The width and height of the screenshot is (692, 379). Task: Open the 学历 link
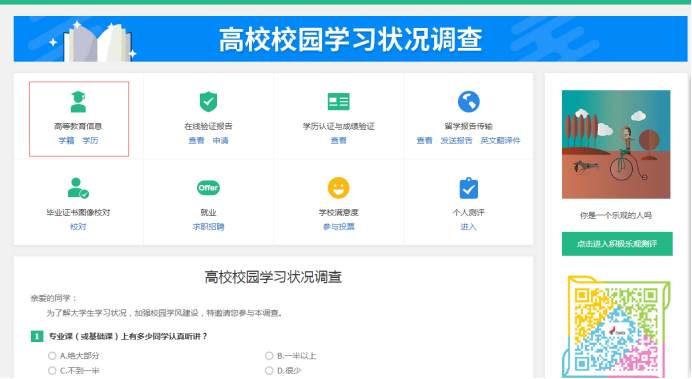click(x=90, y=141)
